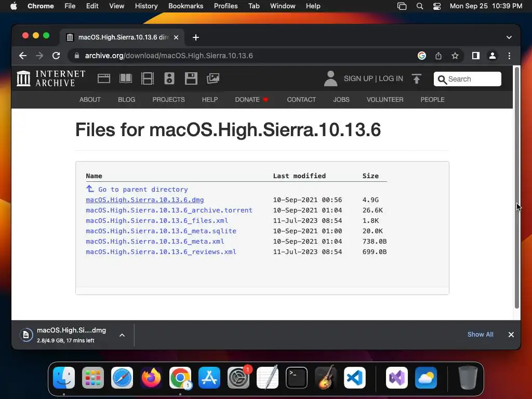This screenshot has height=399, width=532.
Task: Open the Window menu
Action: point(283,6)
